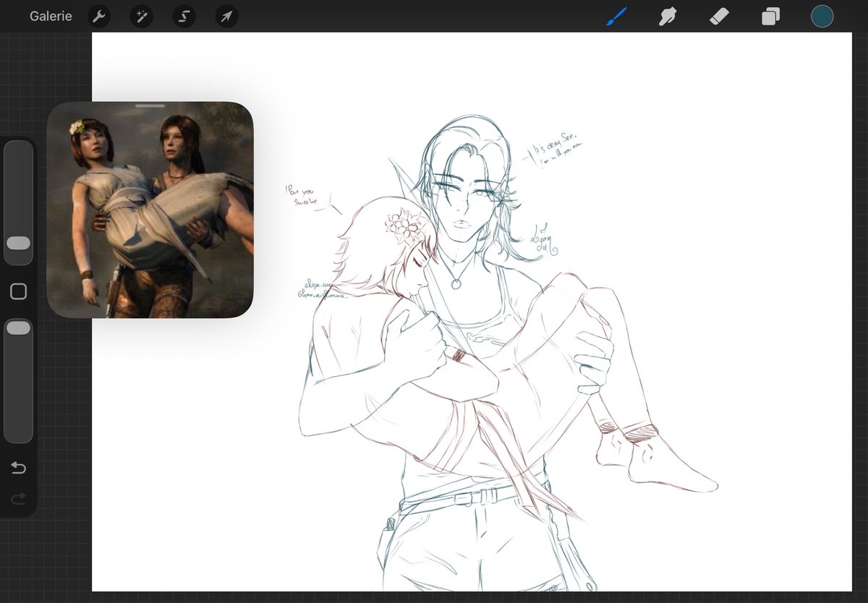Open the active color picker circle
The width and height of the screenshot is (868, 603).
tap(822, 17)
